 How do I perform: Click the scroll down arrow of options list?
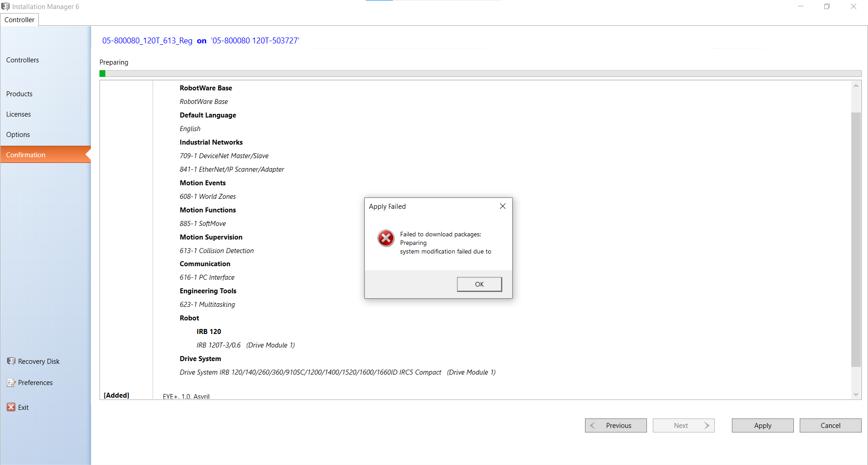point(856,394)
